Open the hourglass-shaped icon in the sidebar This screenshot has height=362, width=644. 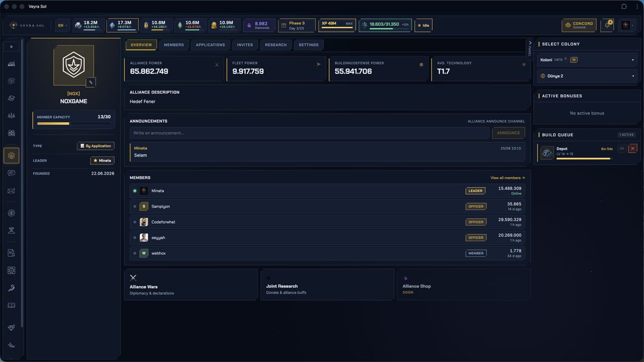pyautogui.click(x=11, y=230)
